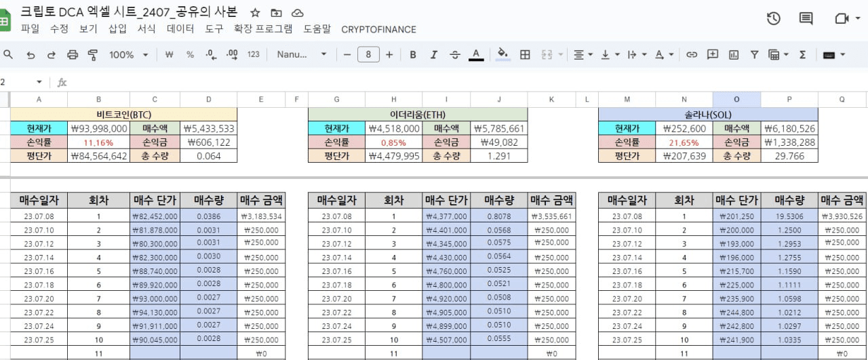Insert a chart
Screen dimensions: 868x360
point(734,55)
